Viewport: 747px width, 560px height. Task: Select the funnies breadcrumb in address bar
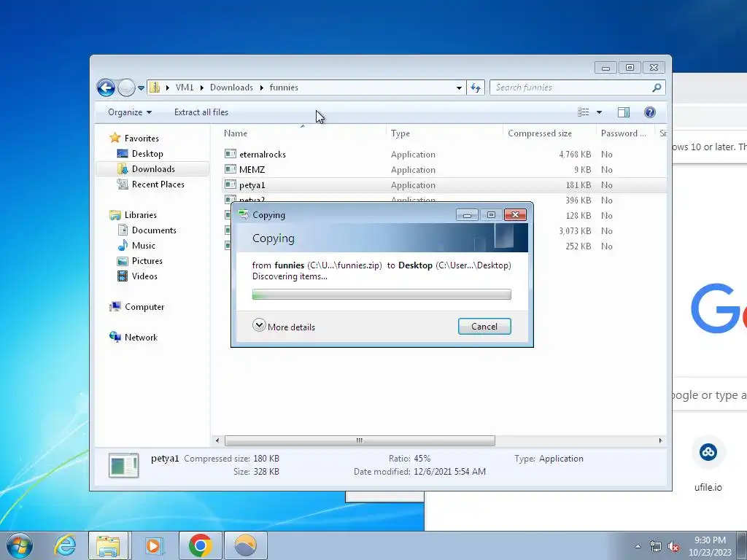click(284, 87)
